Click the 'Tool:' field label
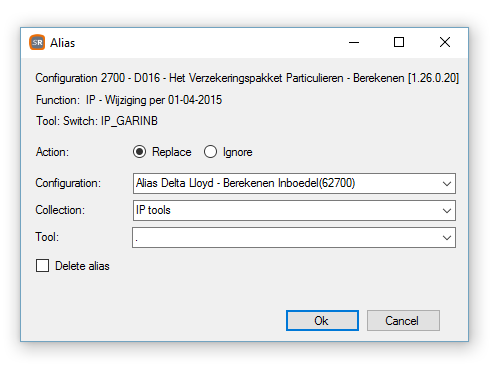The image size is (496, 371). (x=47, y=237)
